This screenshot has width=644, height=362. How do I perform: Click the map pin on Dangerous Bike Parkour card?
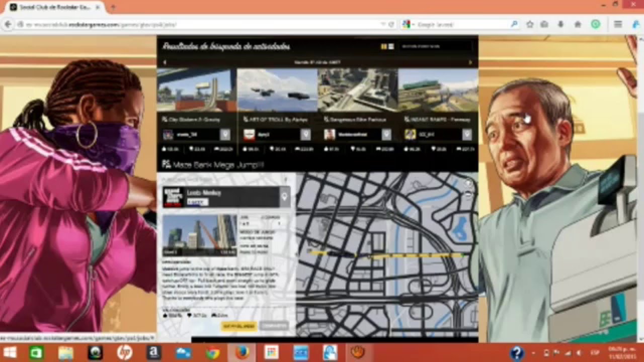[x=386, y=134]
